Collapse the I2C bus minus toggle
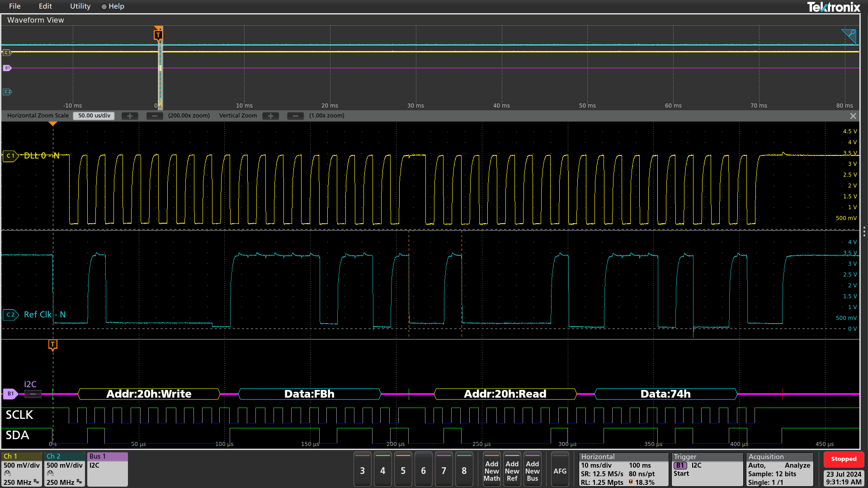The width and height of the screenshot is (868, 488). pos(33,394)
